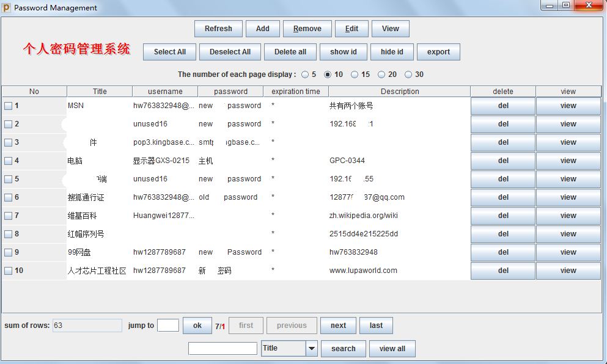Select 20 rows per page
This screenshot has width=607, height=364.
[x=381, y=75]
